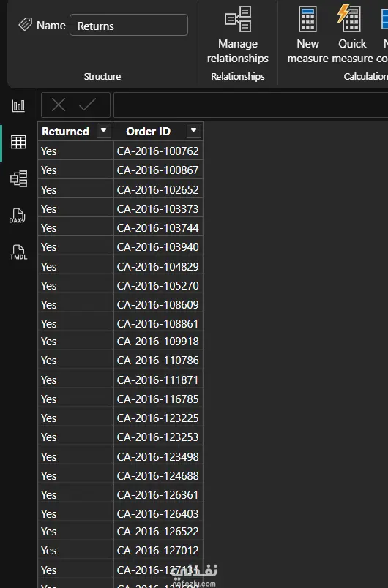This screenshot has height=588, width=388.
Task: Open DAX query view icon
Action: (18, 216)
